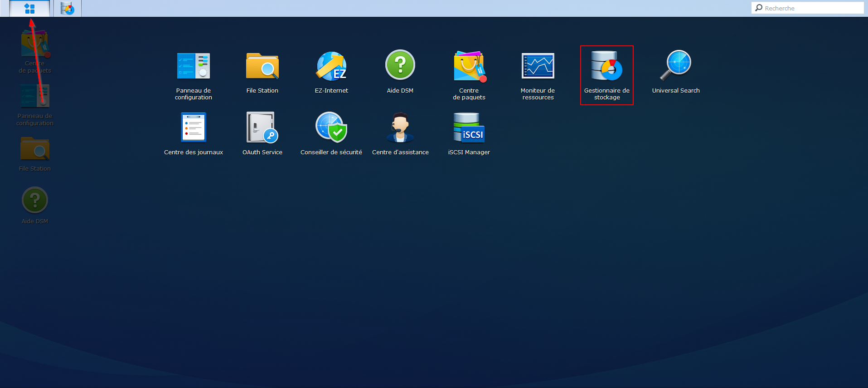Image resolution: width=868 pixels, height=388 pixels.
Task: Open the main menu grid button
Action: tap(29, 8)
